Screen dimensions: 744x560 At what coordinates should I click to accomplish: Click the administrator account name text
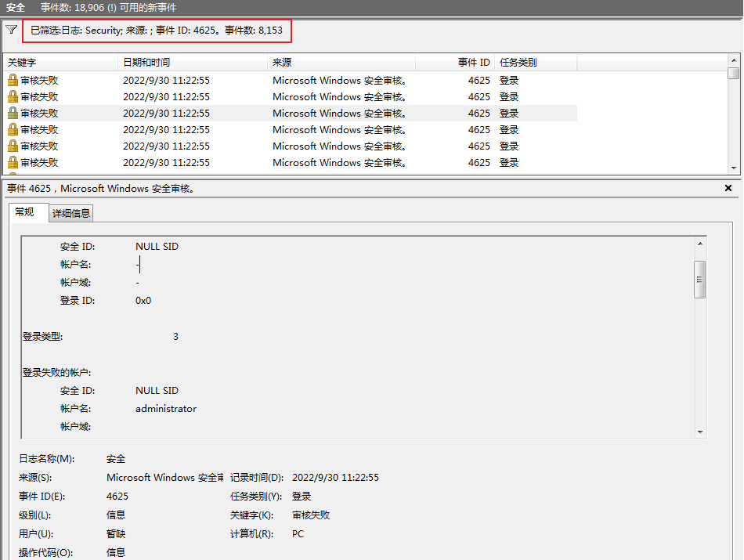(x=166, y=408)
